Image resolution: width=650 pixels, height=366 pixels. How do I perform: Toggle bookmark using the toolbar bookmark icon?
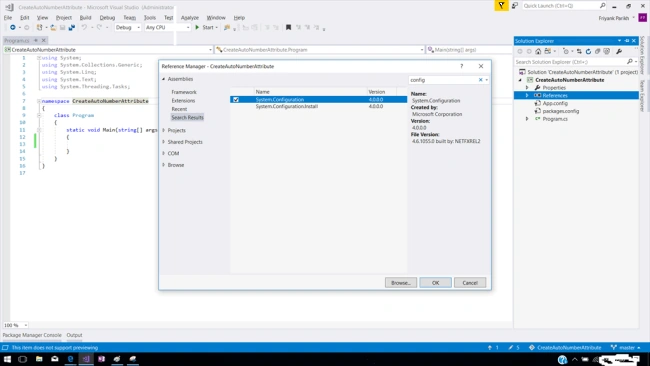click(289, 27)
